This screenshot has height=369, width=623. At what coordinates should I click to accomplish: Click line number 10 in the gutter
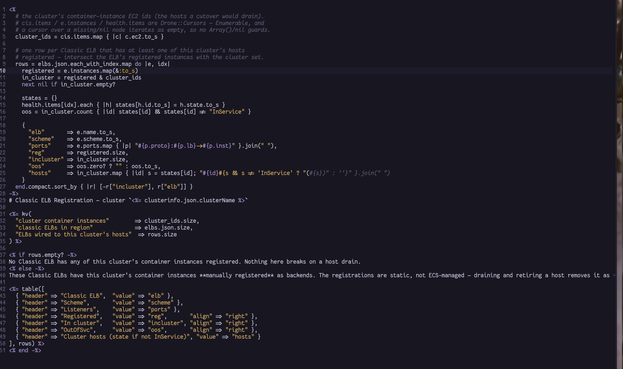[3, 71]
